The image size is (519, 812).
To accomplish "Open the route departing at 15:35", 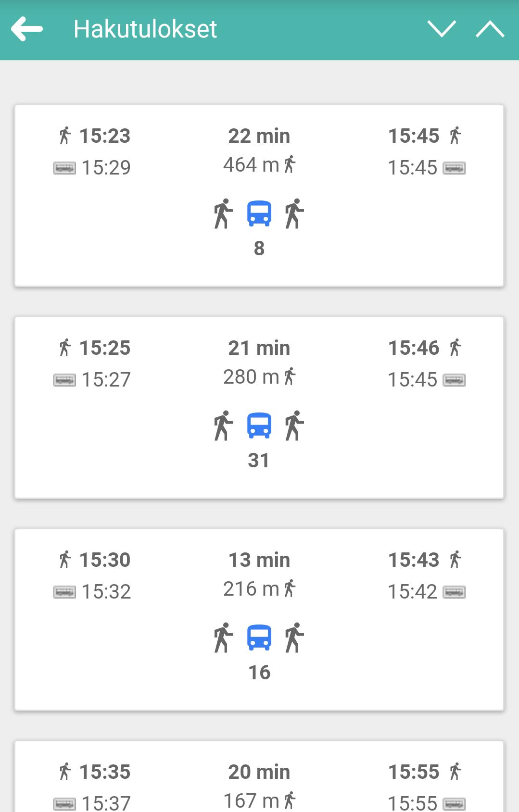I will (x=259, y=779).
